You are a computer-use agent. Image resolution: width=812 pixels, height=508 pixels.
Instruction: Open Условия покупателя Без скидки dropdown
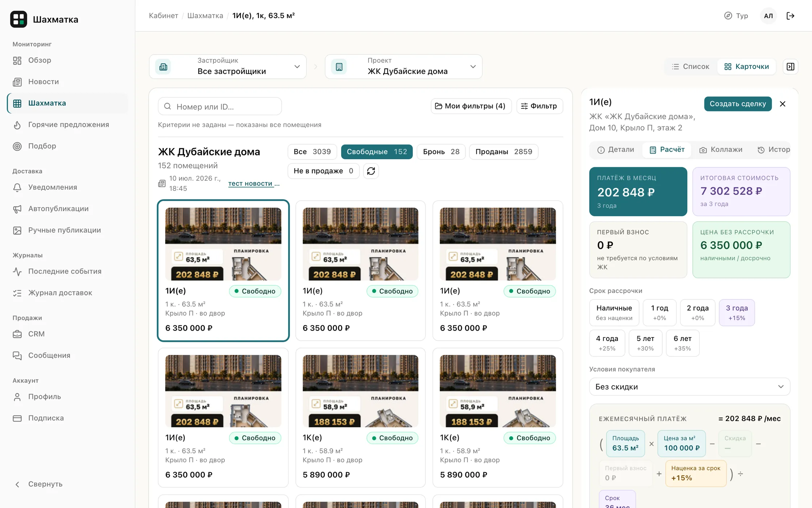pyautogui.click(x=689, y=386)
